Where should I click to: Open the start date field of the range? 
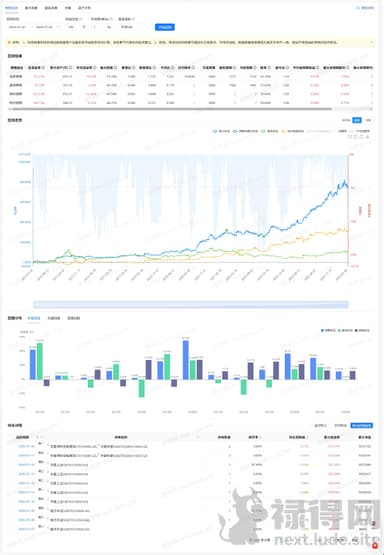[17, 27]
